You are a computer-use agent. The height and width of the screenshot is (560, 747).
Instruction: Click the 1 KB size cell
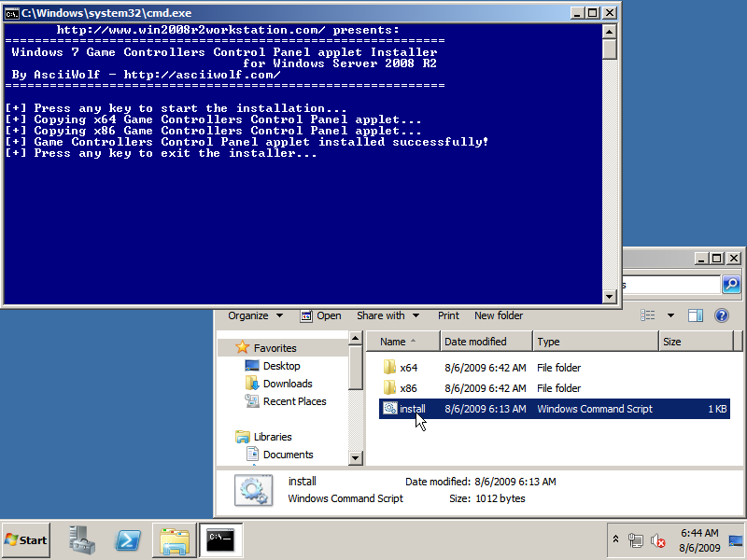tap(717, 409)
